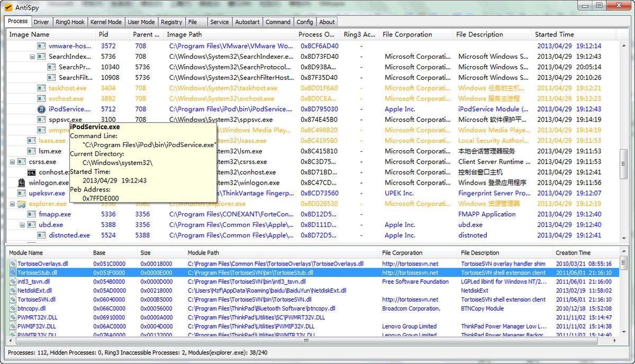Click the PWMIF32V.DLL module icon

click(13, 326)
